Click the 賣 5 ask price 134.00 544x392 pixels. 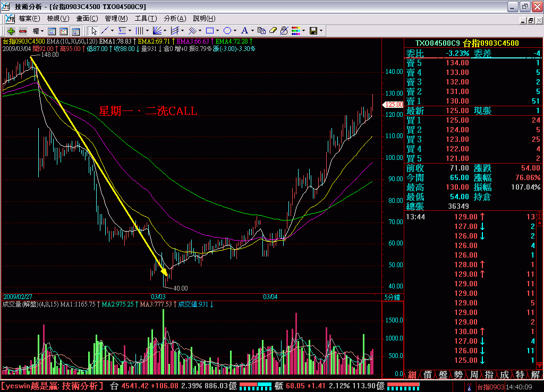click(x=457, y=63)
